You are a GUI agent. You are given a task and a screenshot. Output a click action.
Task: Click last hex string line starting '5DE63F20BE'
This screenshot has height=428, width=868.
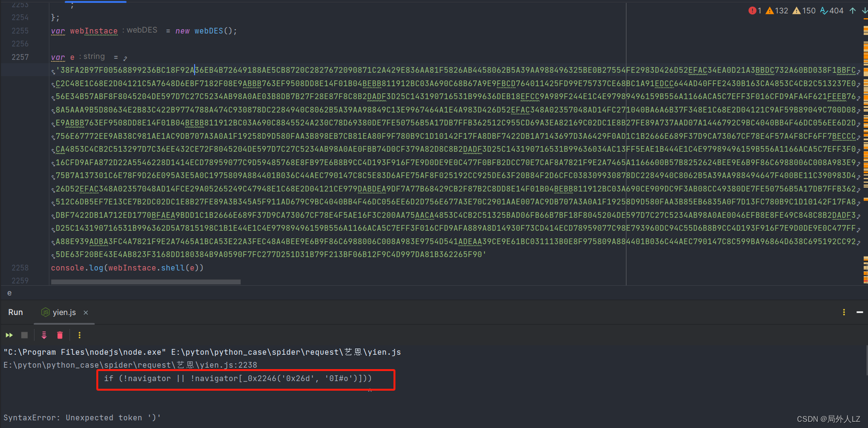coord(271,255)
